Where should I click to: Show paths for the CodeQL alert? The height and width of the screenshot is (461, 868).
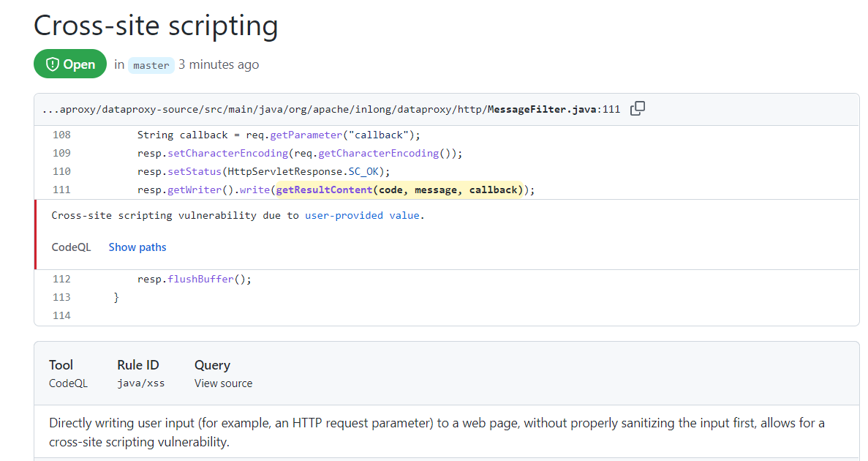point(137,247)
